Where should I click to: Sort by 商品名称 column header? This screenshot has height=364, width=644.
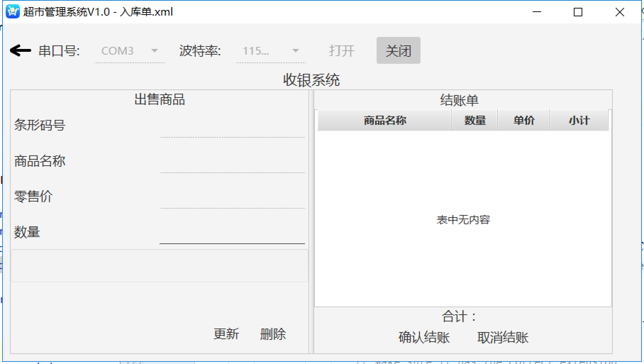point(384,121)
